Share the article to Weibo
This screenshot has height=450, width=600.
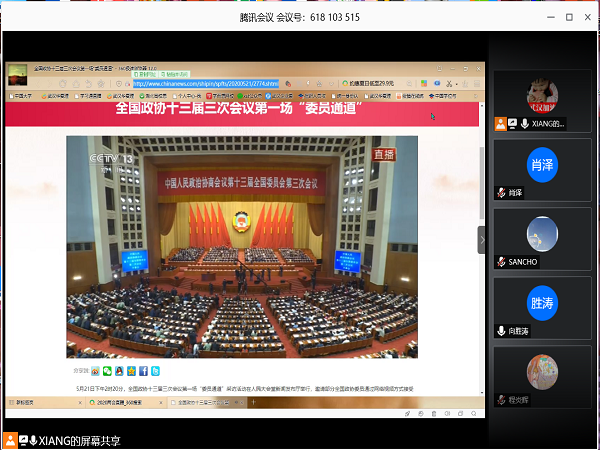(95, 371)
